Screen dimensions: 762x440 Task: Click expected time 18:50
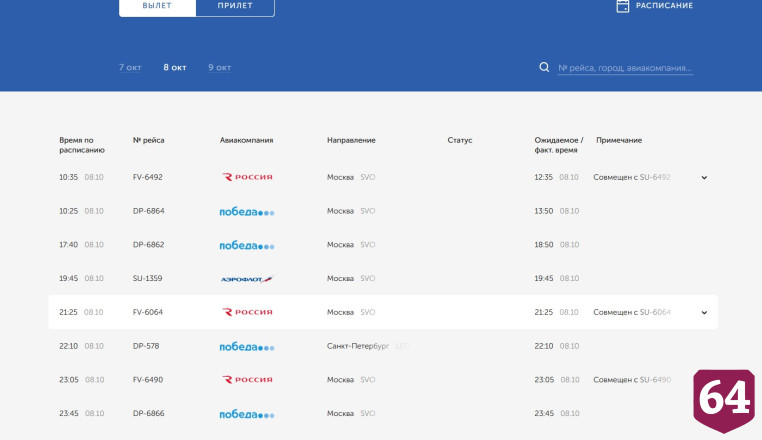pos(544,245)
